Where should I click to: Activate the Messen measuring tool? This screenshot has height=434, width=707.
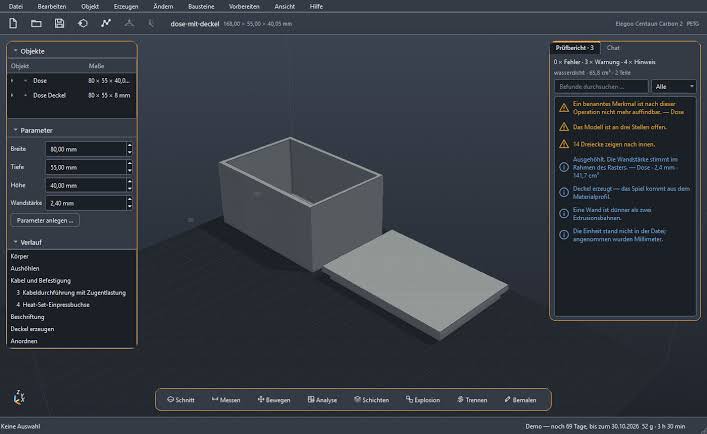(x=226, y=400)
